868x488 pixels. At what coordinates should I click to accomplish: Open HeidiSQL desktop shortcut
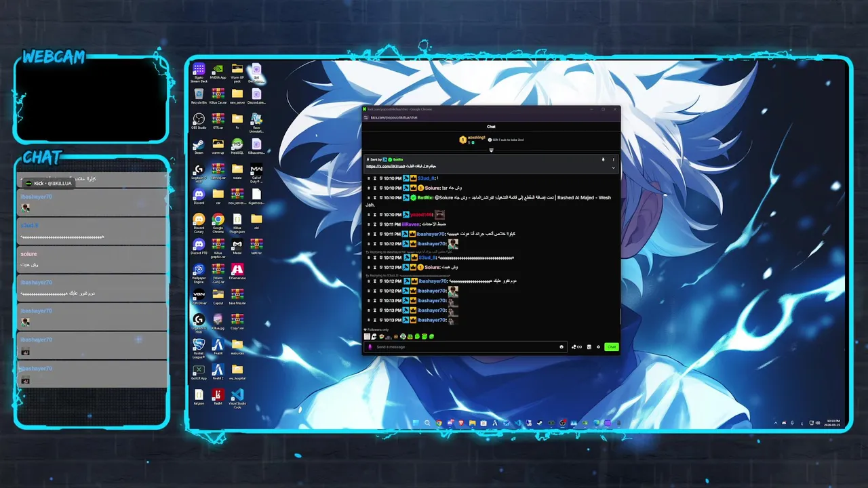pyautogui.click(x=237, y=146)
